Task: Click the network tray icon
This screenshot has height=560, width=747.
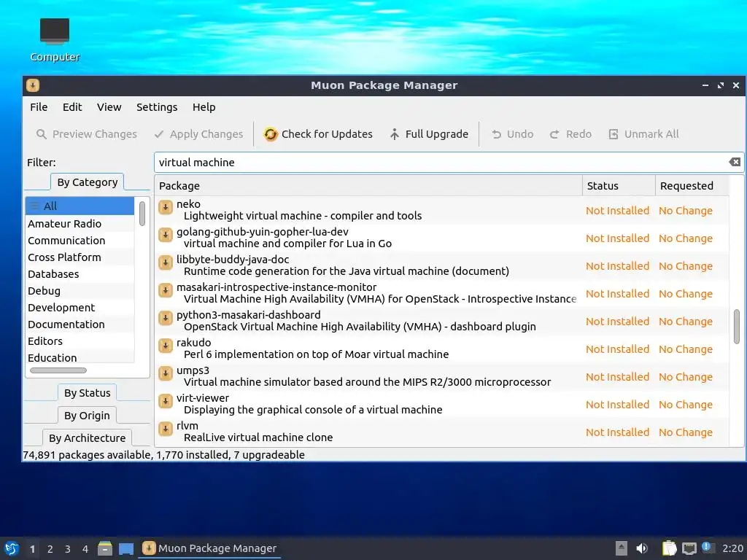Action: tap(689, 548)
